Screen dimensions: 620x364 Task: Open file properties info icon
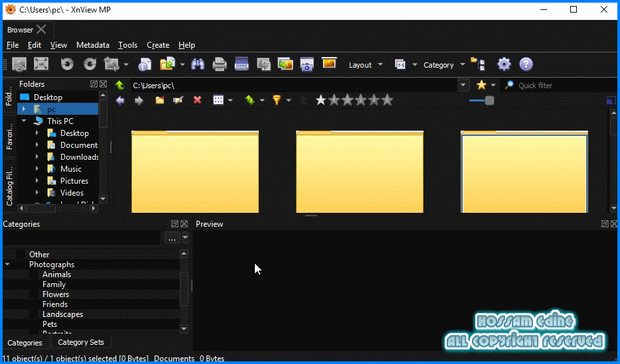pyautogui.click(x=144, y=64)
